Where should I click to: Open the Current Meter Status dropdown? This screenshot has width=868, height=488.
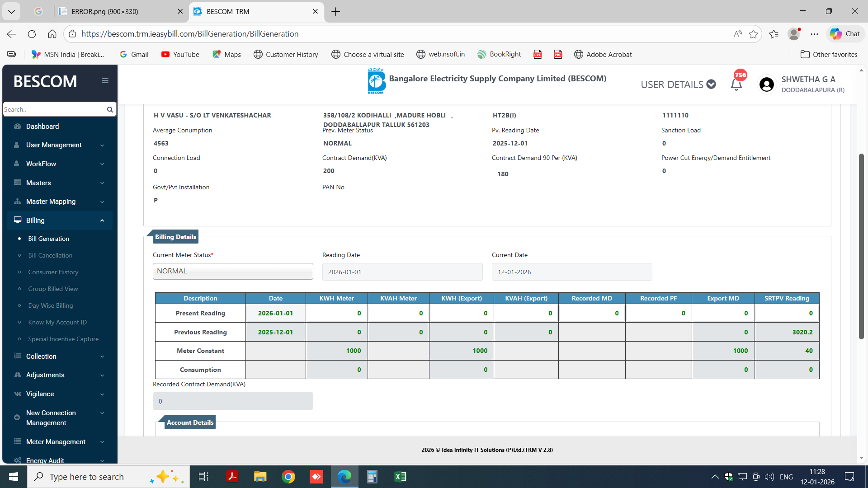pos(233,272)
